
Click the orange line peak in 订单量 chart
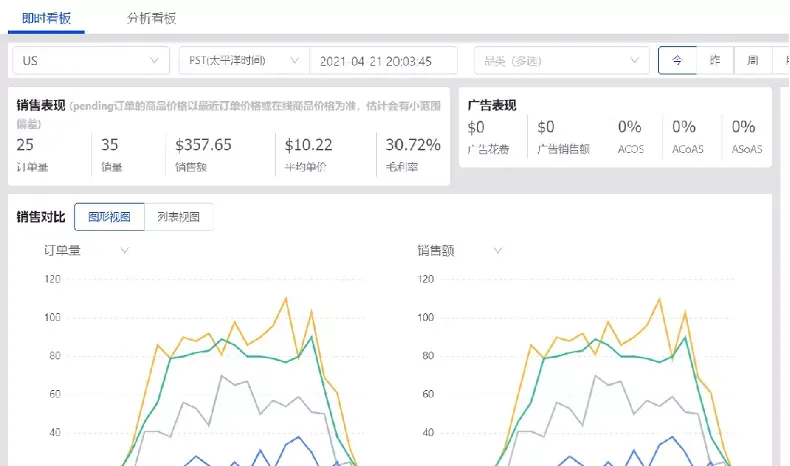(286, 298)
